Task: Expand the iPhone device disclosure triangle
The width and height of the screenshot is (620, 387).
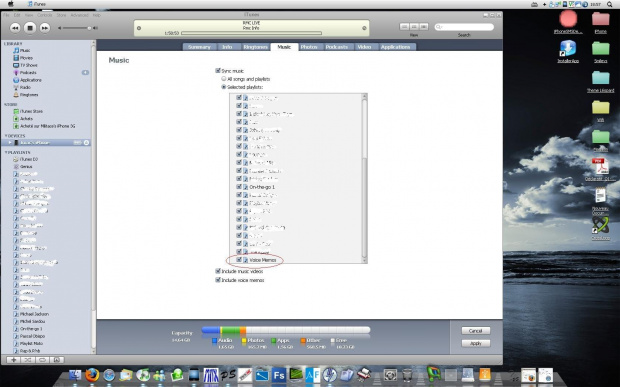Action: 10,143
